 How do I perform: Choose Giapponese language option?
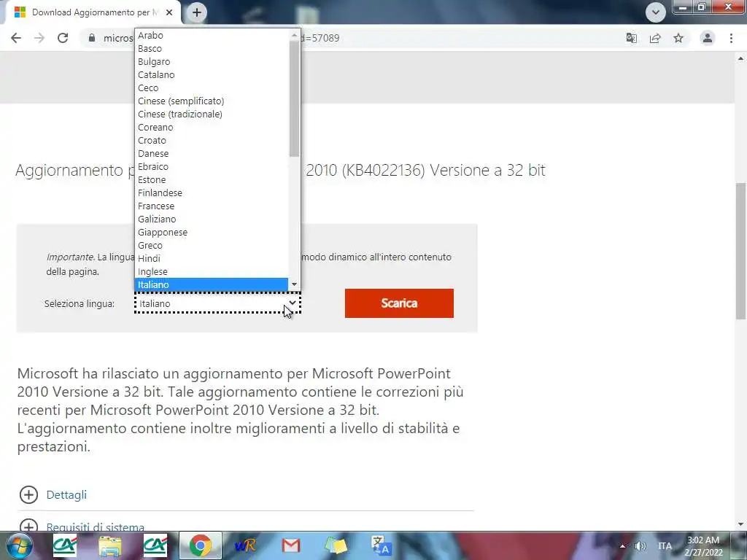pyautogui.click(x=212, y=233)
